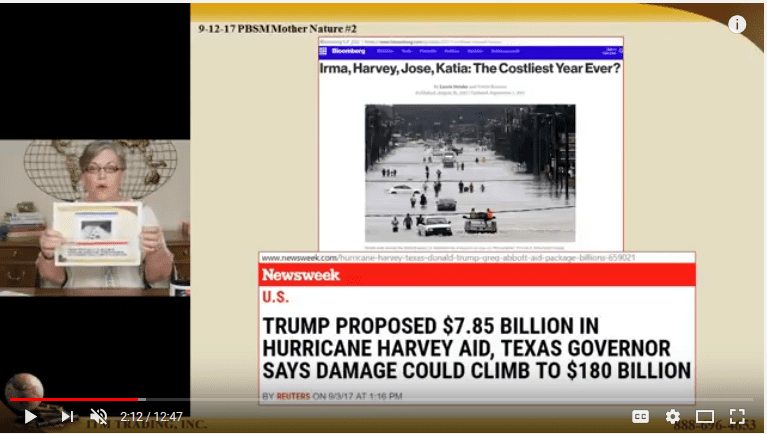
Task: Switch to theater mode view
Action: tap(705, 416)
